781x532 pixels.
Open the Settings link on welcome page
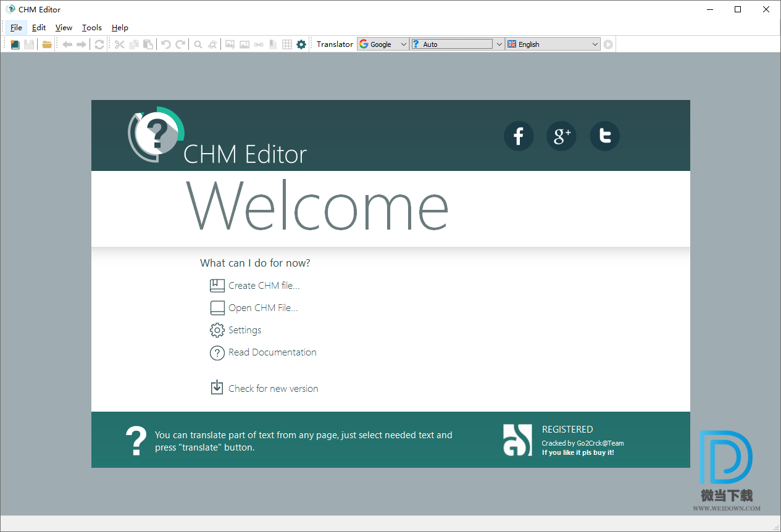pos(245,330)
